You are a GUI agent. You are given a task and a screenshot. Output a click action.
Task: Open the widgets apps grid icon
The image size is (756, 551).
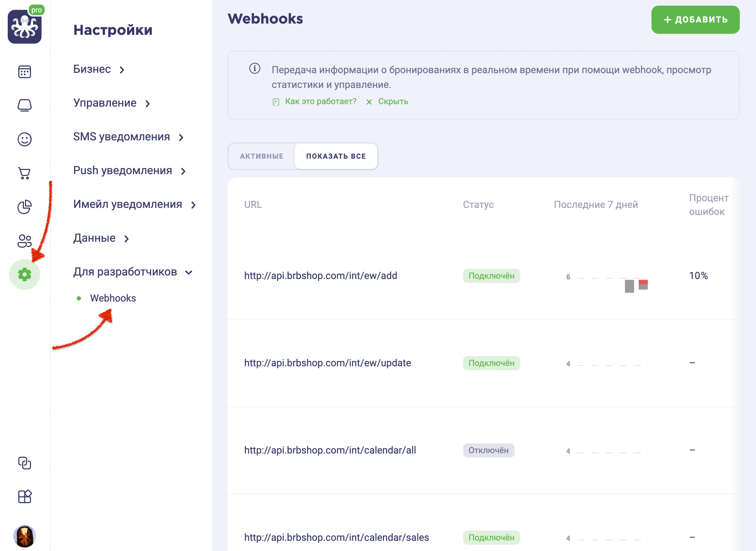click(x=25, y=496)
